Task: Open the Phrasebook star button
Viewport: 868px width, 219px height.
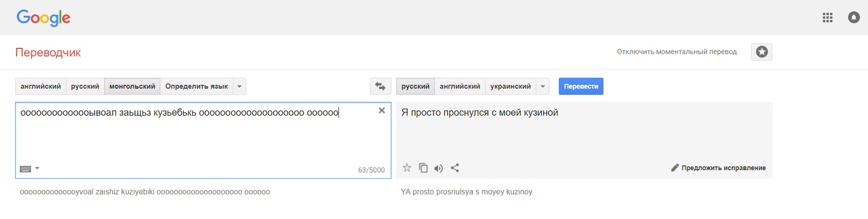Action: [762, 52]
